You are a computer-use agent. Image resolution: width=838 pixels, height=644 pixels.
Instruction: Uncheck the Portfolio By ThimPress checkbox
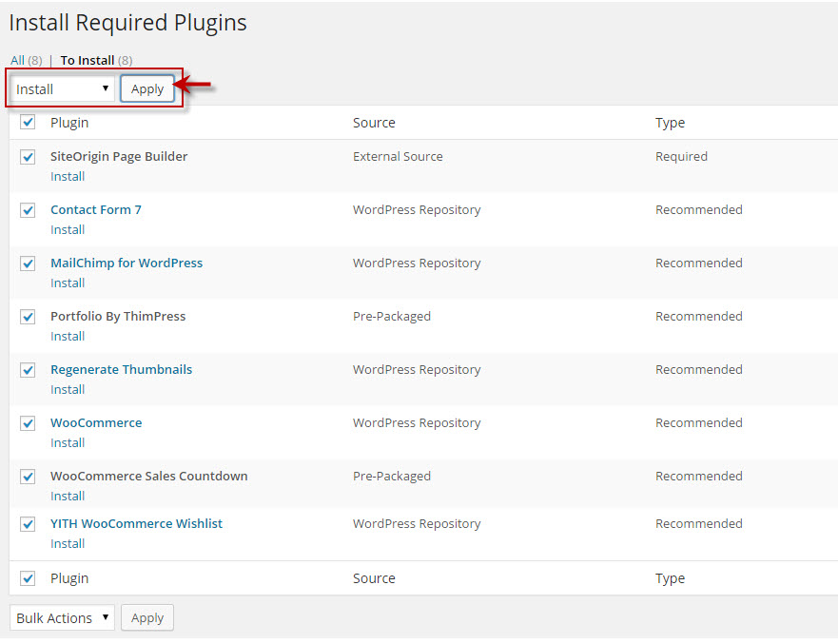click(x=28, y=317)
